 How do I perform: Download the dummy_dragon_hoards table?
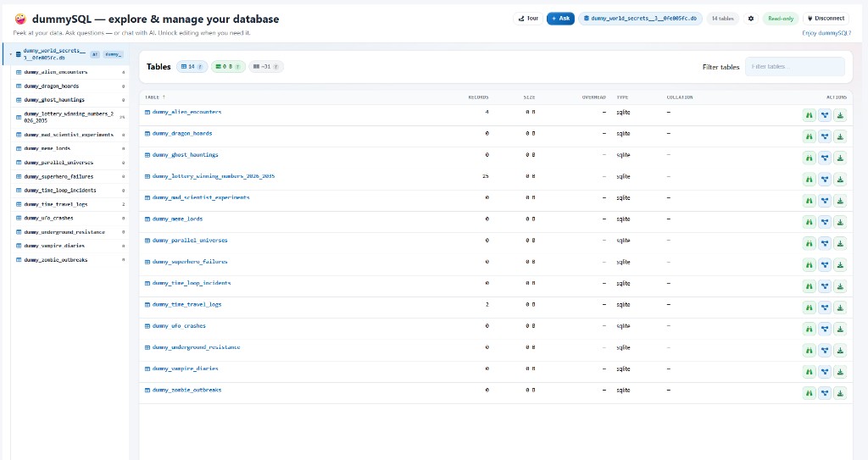pyautogui.click(x=840, y=136)
